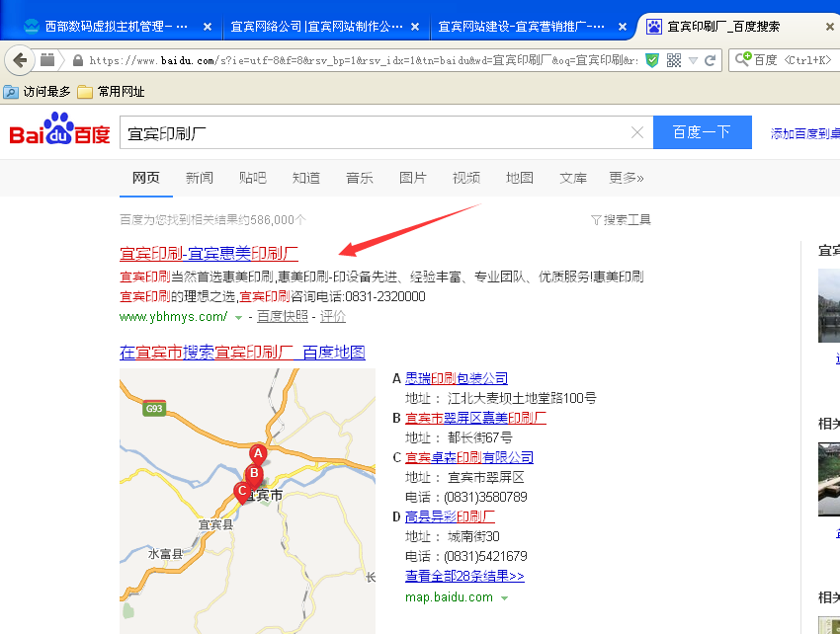Switch to the 图片 search category
This screenshot has height=634, width=840.
[412, 178]
